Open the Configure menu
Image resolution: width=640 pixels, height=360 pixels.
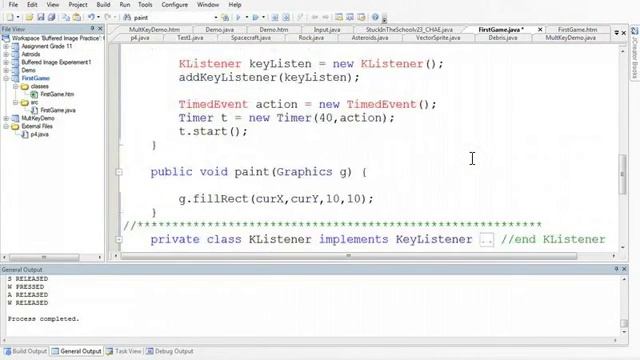click(x=174, y=5)
